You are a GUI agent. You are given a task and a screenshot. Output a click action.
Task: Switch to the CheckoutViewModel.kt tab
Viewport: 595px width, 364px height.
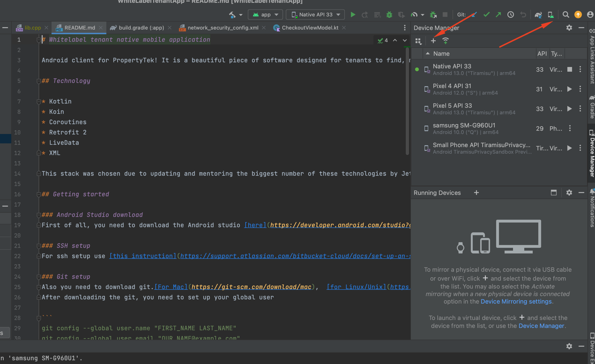point(309,28)
